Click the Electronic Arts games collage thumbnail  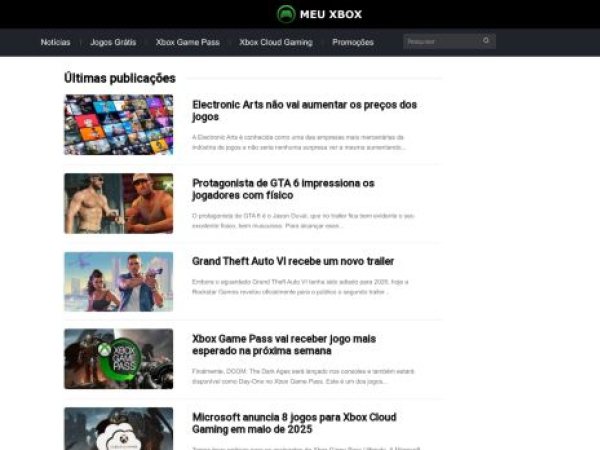point(119,125)
